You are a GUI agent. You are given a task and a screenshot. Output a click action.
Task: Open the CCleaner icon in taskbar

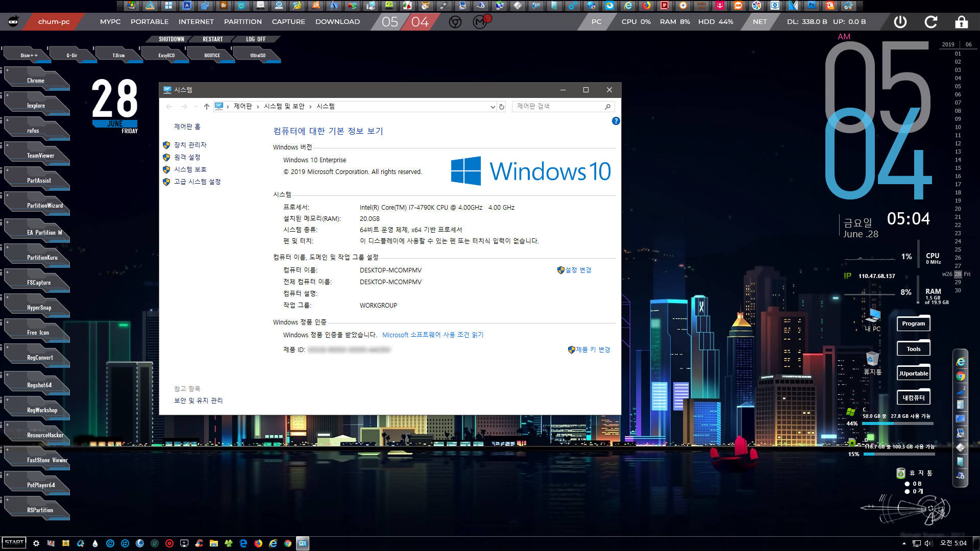[x=199, y=543]
